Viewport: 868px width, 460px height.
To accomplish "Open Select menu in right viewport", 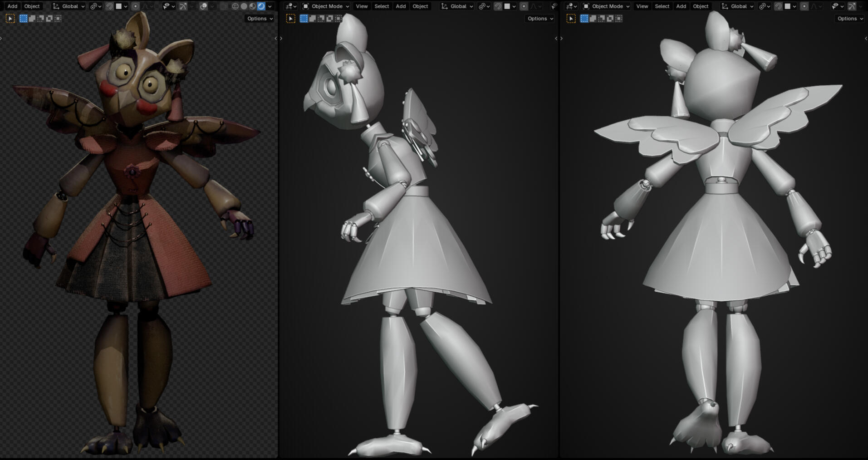I will [662, 6].
